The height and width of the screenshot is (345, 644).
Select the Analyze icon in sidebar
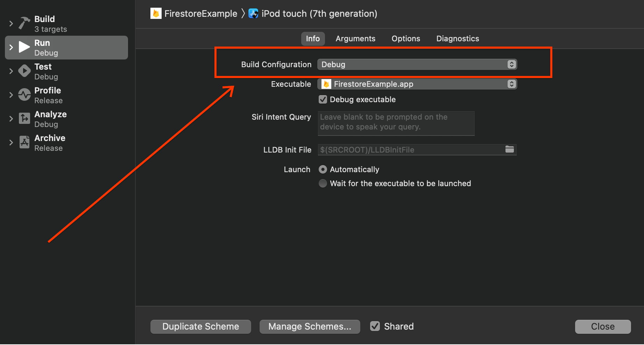[23, 118]
